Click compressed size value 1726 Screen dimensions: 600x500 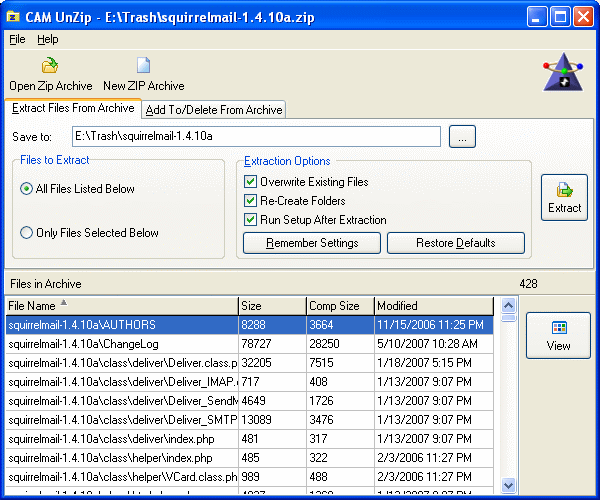[321, 401]
